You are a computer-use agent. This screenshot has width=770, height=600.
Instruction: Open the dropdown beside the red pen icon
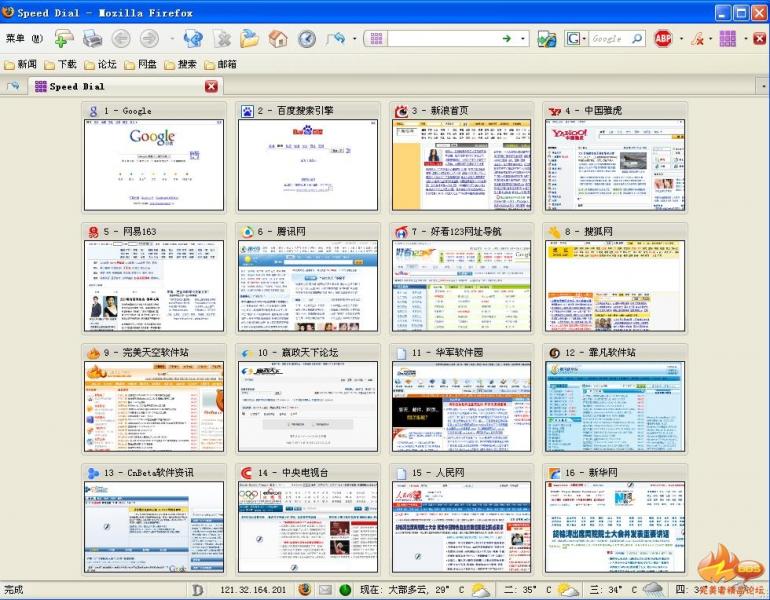(x=710, y=38)
